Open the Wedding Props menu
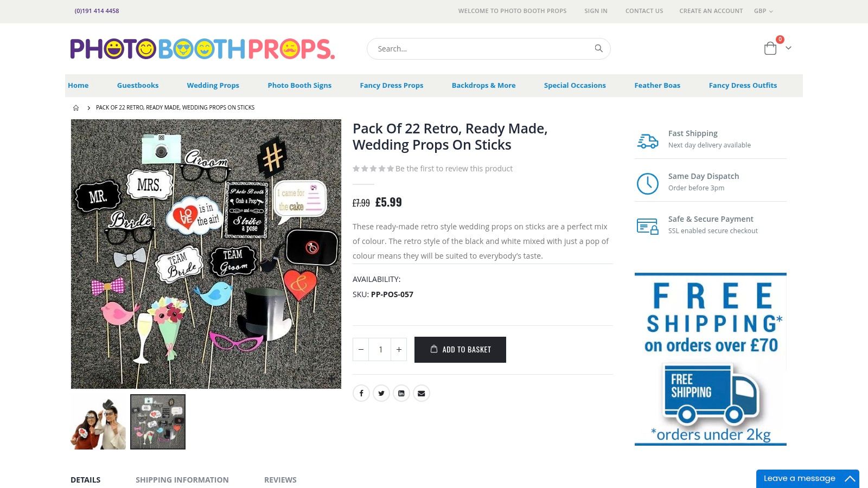 213,86
